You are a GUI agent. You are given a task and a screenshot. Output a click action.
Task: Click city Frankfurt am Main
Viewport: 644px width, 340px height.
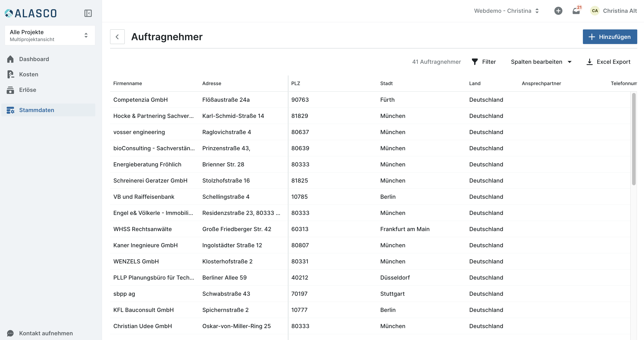click(405, 229)
